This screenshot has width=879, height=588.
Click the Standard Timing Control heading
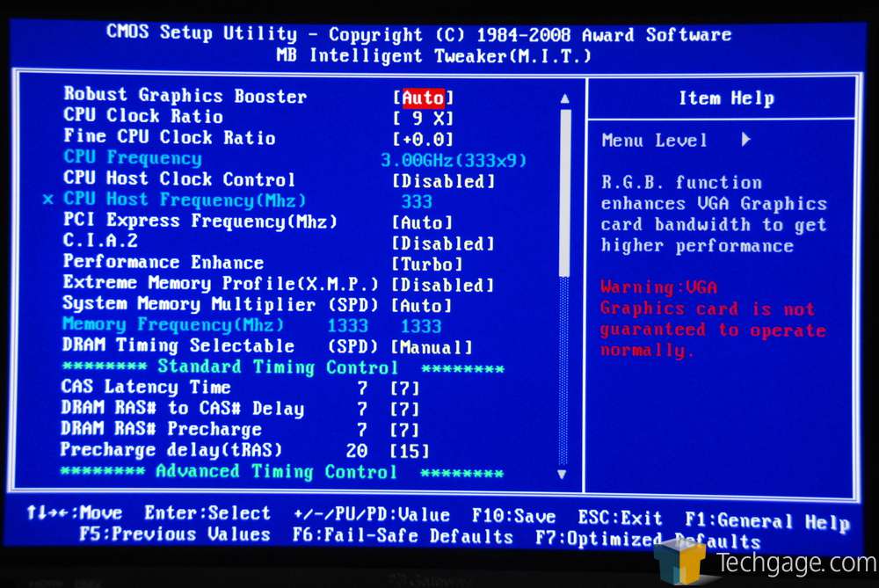coord(278,367)
